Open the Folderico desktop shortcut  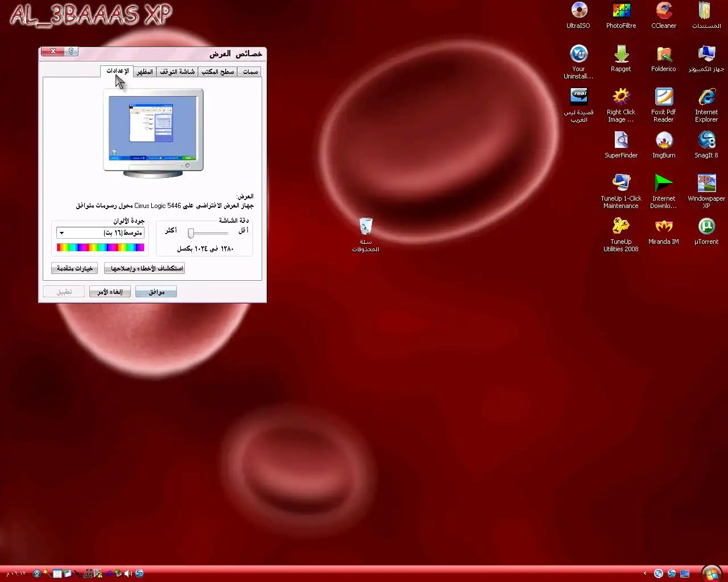pyautogui.click(x=664, y=59)
